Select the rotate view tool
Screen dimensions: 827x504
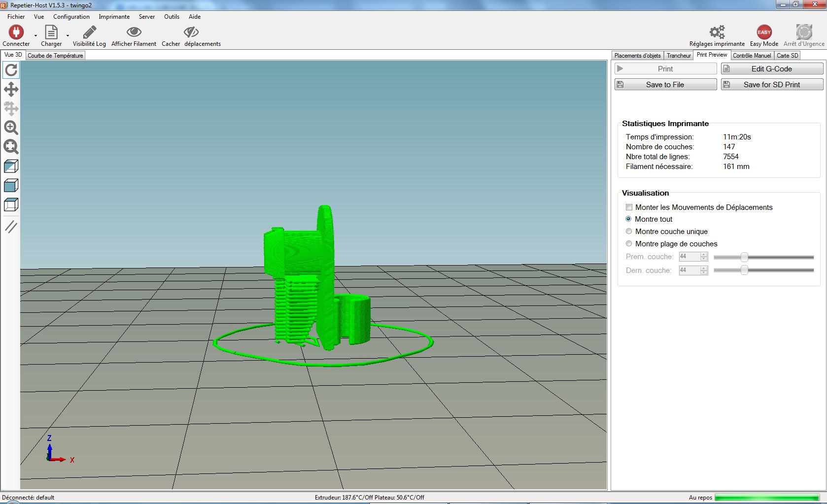pos(11,70)
